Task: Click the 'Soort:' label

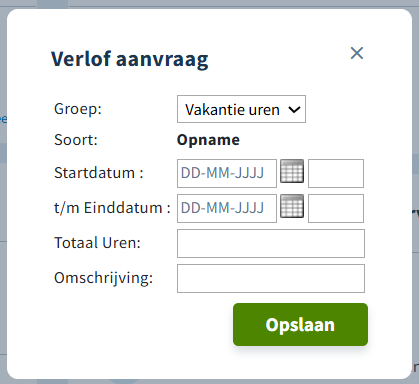Action: pyautogui.click(x=76, y=140)
